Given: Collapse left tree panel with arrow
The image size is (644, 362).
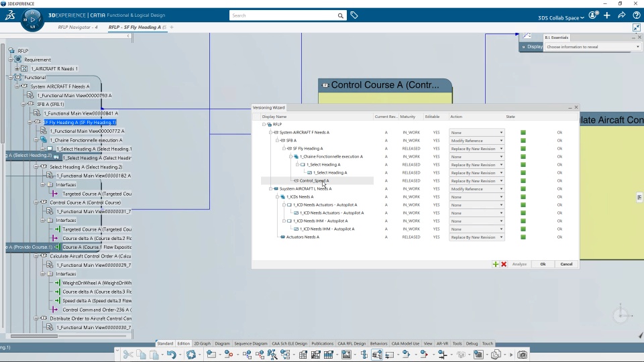Looking at the screenshot, I should pos(128,36).
